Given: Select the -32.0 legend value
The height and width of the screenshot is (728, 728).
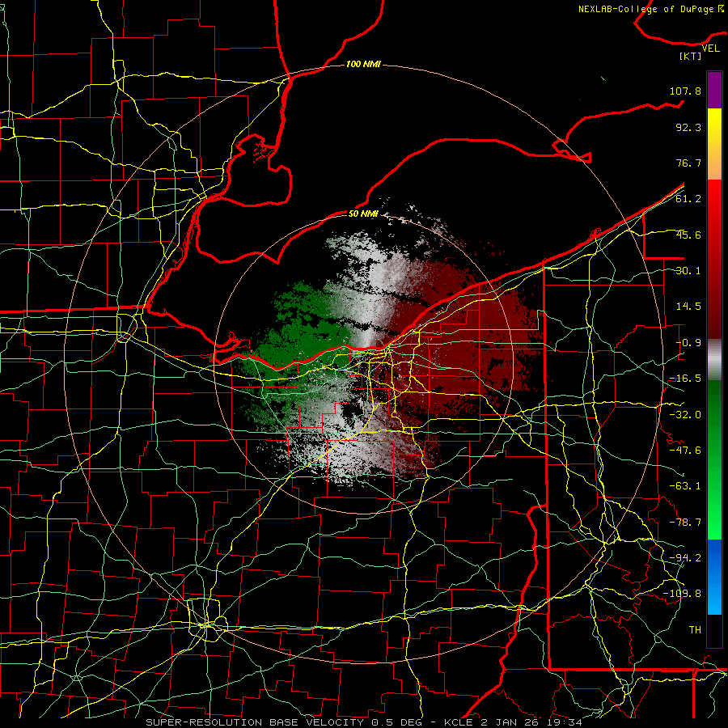Looking at the screenshot, I should coord(685,415).
